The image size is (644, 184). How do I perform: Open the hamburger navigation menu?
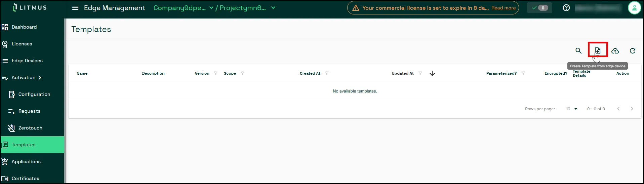click(75, 8)
